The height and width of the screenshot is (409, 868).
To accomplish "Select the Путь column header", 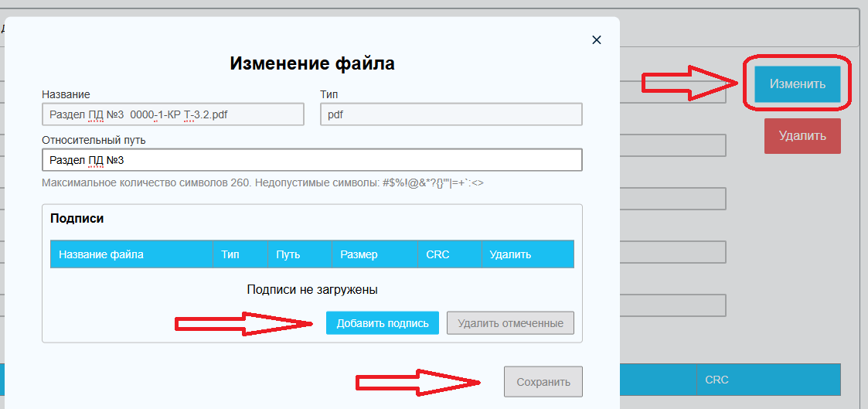I will (288, 254).
